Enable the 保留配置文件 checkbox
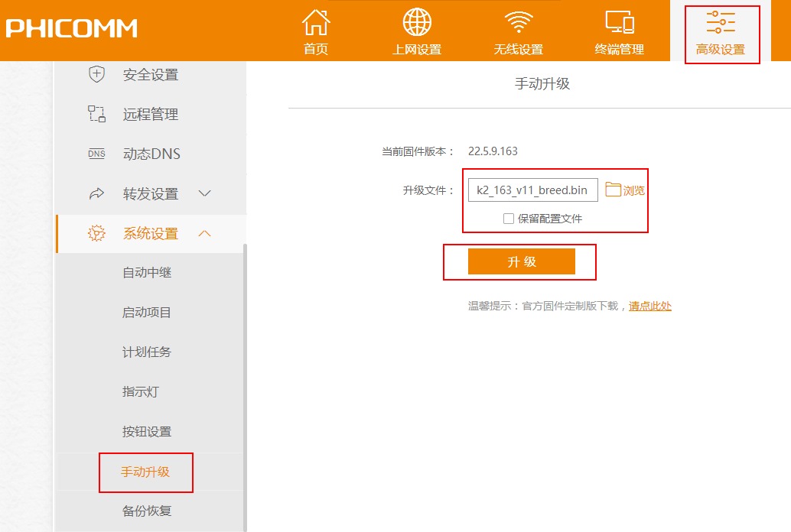791x532 pixels. tap(509, 219)
